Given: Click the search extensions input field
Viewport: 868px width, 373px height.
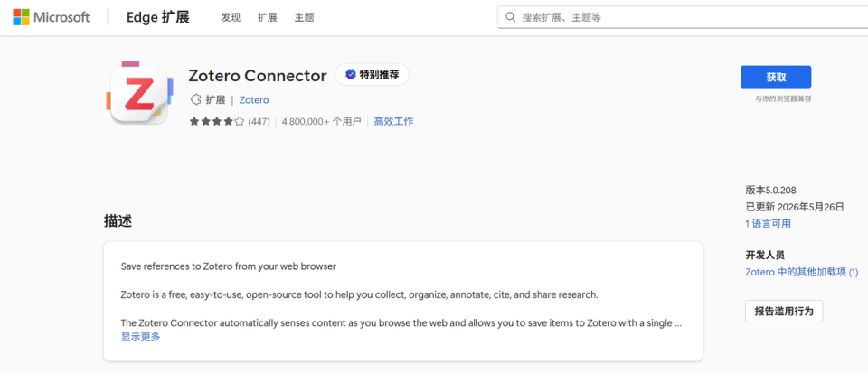Looking at the screenshot, I should coord(683,17).
